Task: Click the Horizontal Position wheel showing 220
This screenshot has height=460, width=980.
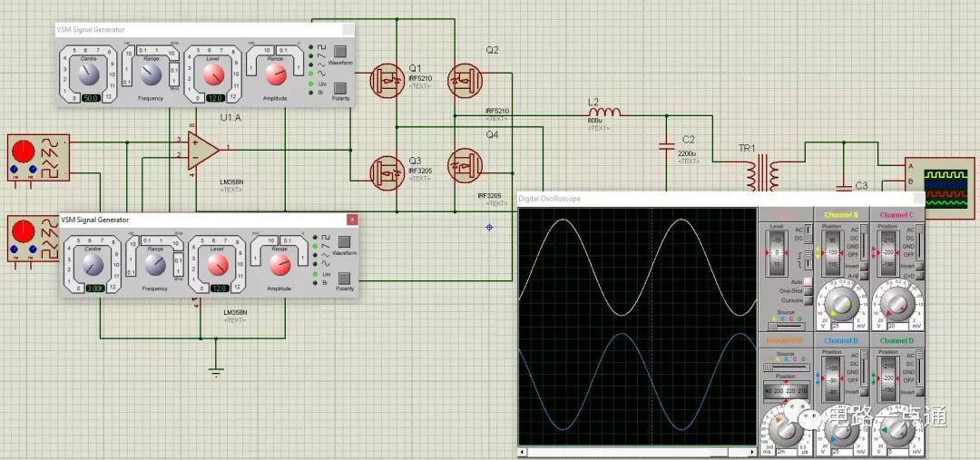Action: tap(785, 391)
